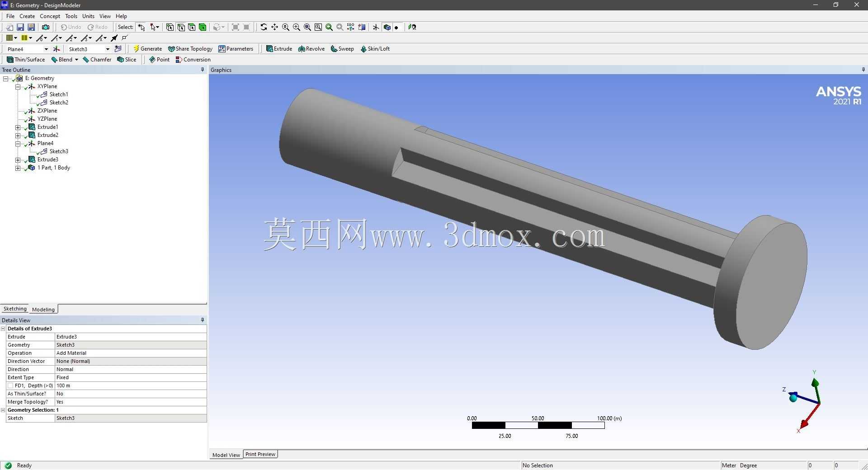Open the Create menu

27,16
